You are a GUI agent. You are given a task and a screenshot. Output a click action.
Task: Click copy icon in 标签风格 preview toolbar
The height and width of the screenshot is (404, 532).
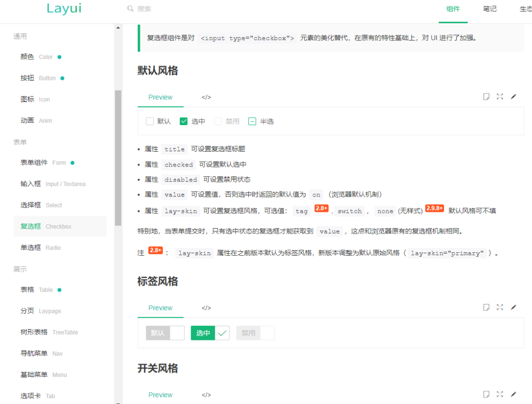[x=486, y=307]
